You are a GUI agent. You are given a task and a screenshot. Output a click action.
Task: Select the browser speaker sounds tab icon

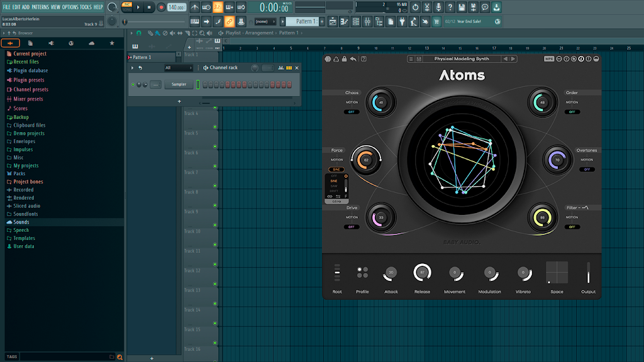tap(51, 43)
